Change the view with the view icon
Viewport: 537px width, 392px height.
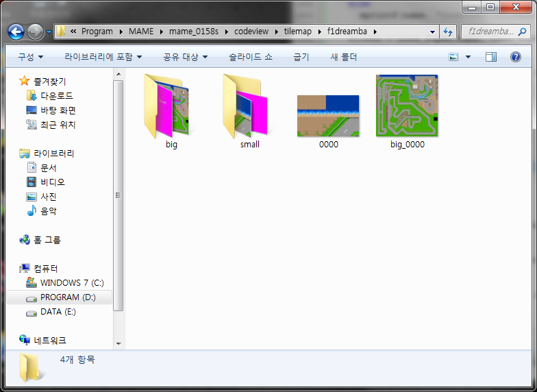[x=453, y=57]
